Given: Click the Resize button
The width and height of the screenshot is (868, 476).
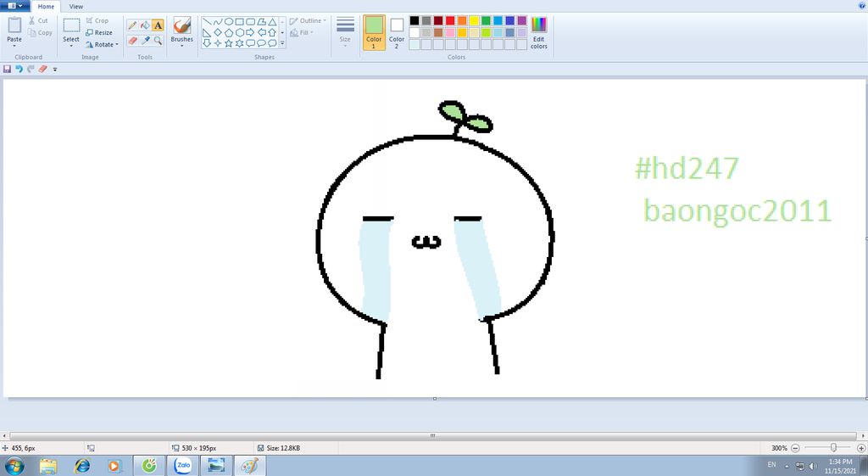Looking at the screenshot, I should tap(99, 33).
